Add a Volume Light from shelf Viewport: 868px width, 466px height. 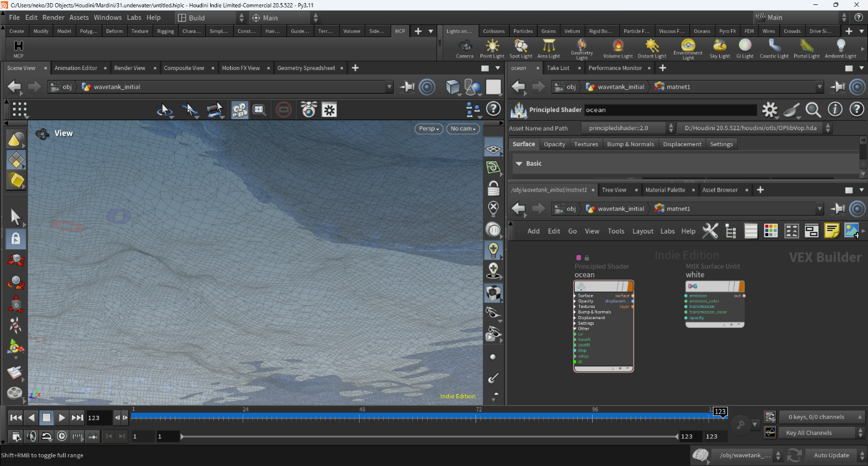tap(618, 48)
